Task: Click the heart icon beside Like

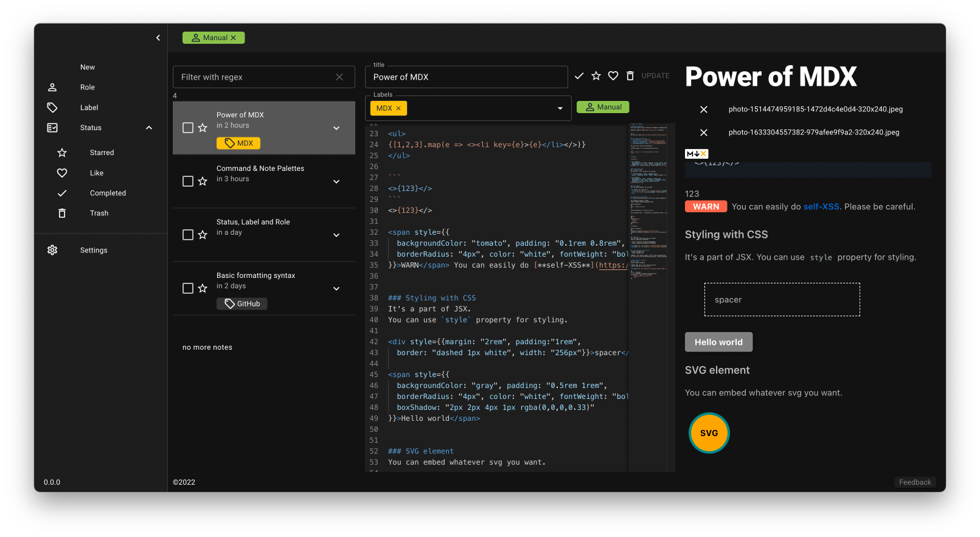Action: pyautogui.click(x=62, y=173)
